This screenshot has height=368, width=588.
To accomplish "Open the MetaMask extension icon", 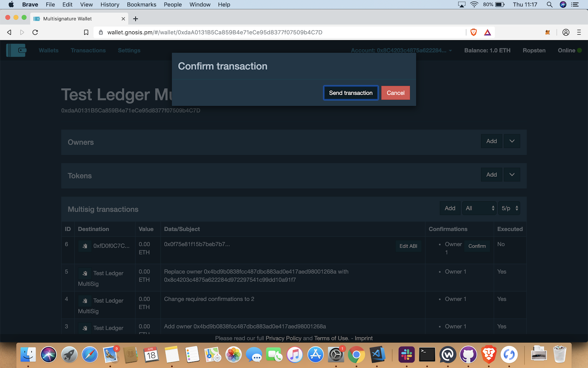I will pos(548,32).
